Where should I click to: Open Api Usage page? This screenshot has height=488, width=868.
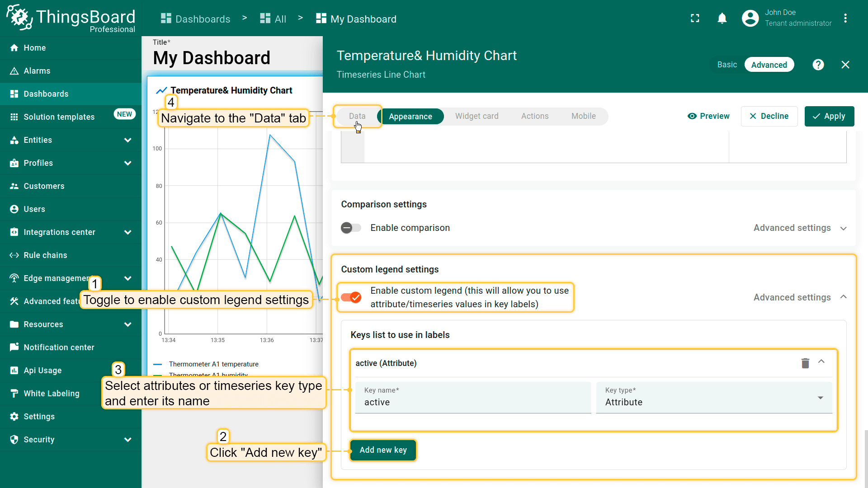pos(42,371)
